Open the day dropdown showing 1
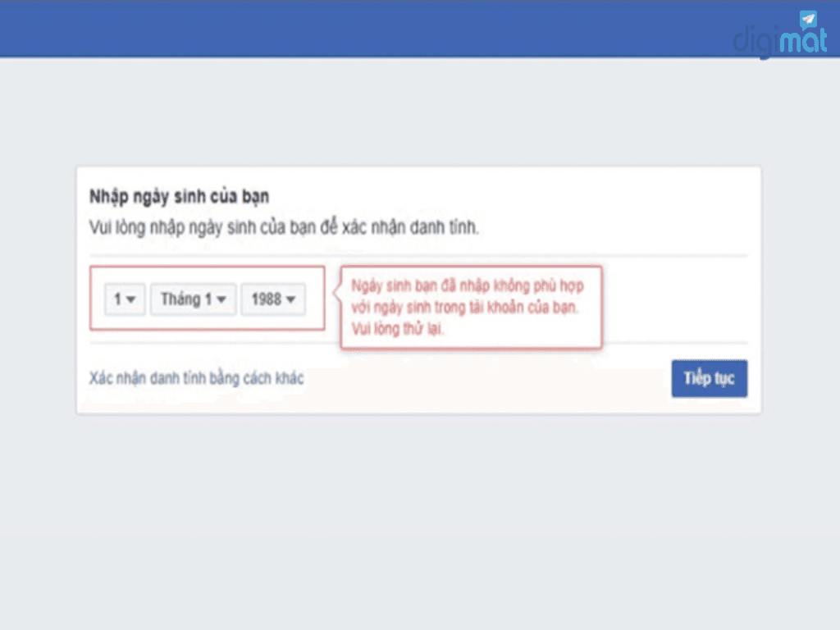This screenshot has height=630, width=840. 124,300
